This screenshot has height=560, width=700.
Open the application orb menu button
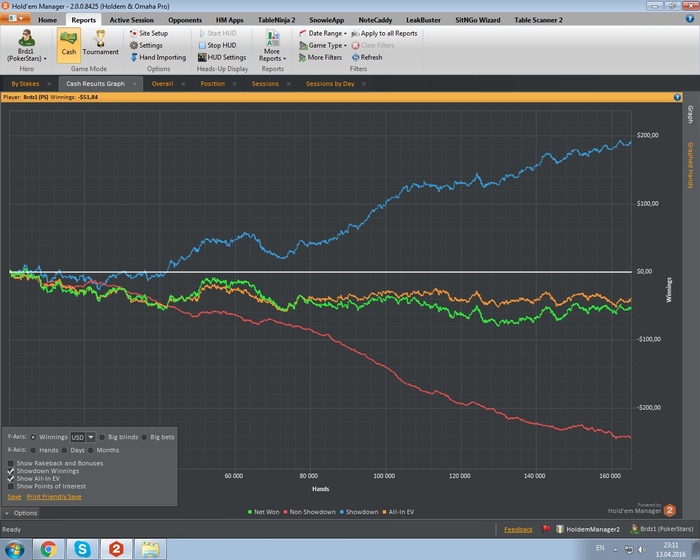pyautogui.click(x=15, y=19)
